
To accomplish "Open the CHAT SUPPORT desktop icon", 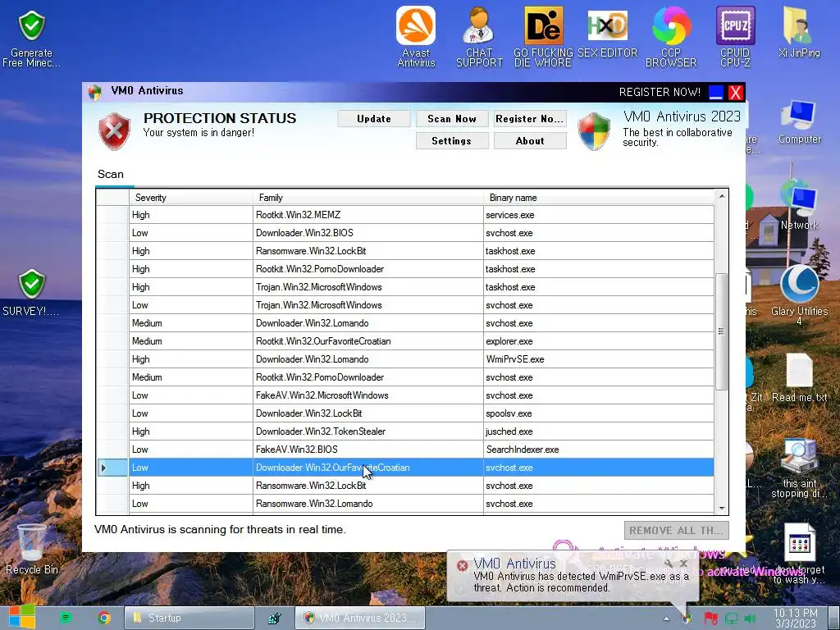I will pos(479,36).
